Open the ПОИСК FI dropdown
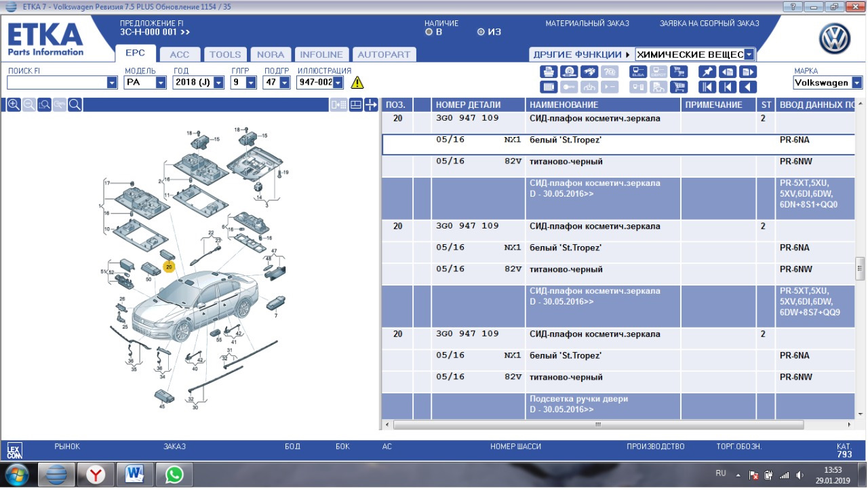The width and height of the screenshot is (868, 491). click(113, 83)
